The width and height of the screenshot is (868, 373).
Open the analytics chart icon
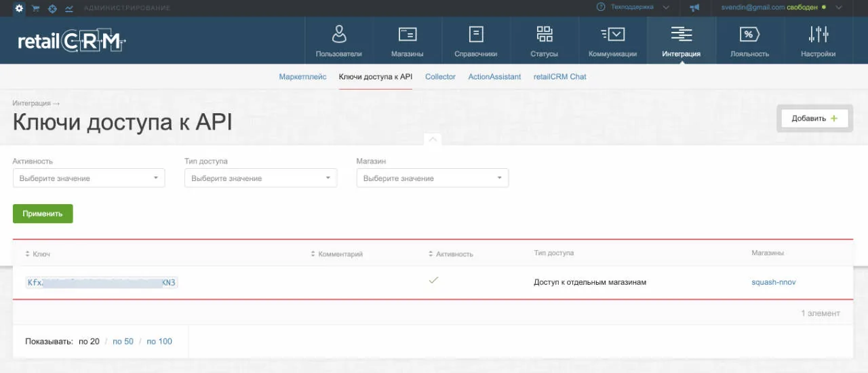point(69,8)
